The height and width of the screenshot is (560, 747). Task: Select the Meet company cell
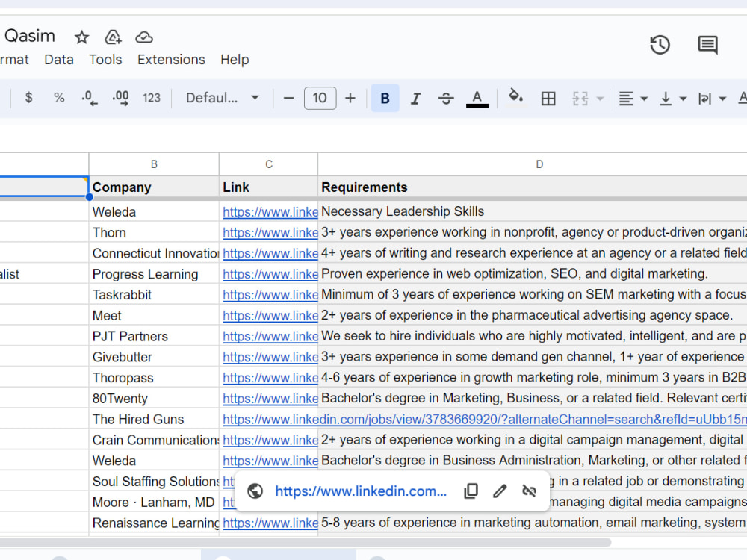coord(154,316)
